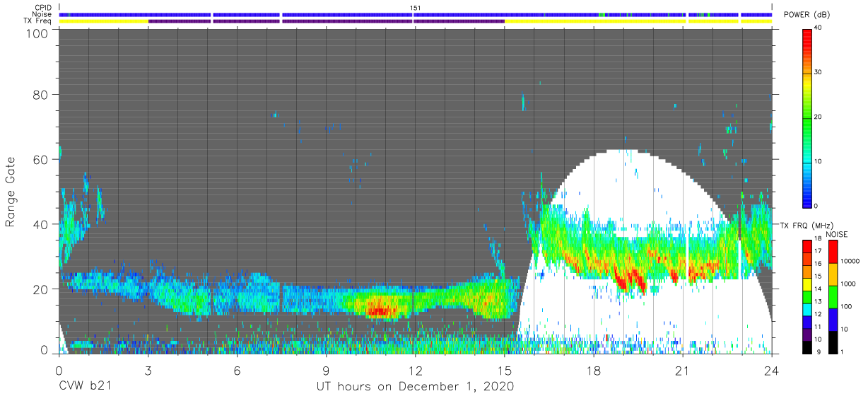Pick the cyan 12–13 MHz TX FRQ segment

[x=808, y=308]
